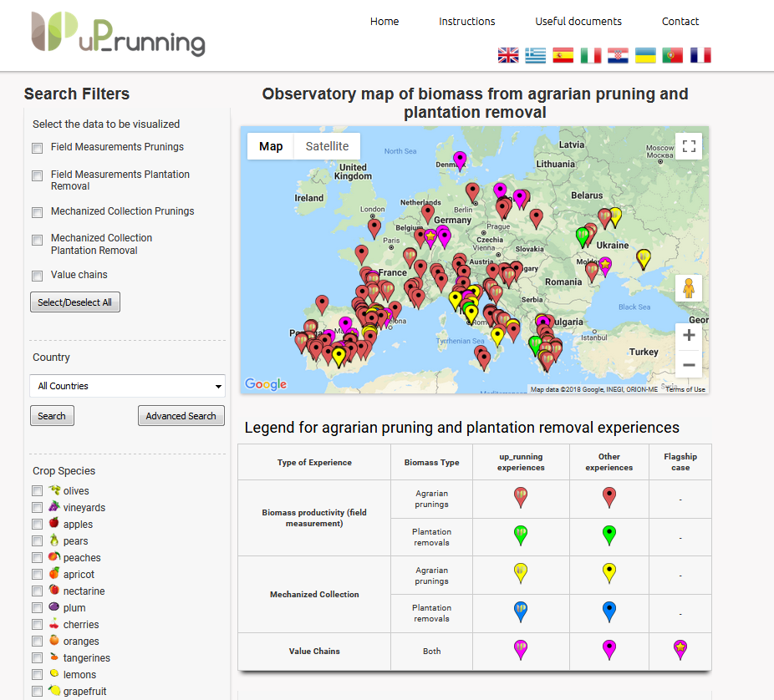Click the Google logo on the map

click(266, 383)
